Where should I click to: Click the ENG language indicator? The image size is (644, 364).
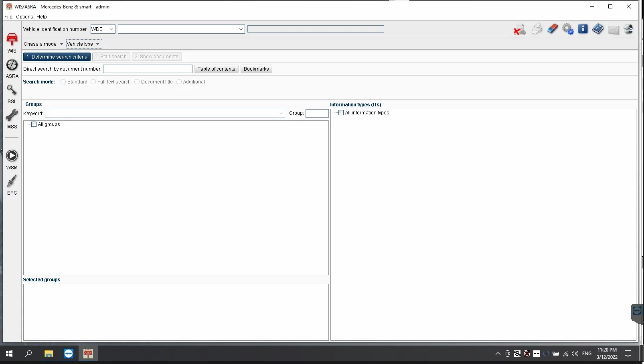tap(587, 354)
